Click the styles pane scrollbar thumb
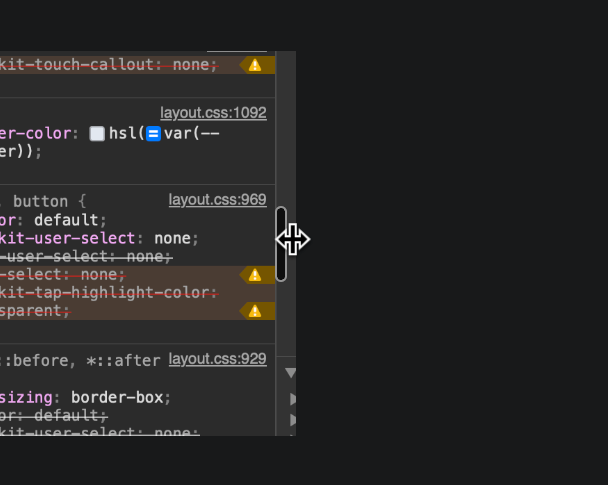Viewport: 608px width, 485px height. click(281, 243)
